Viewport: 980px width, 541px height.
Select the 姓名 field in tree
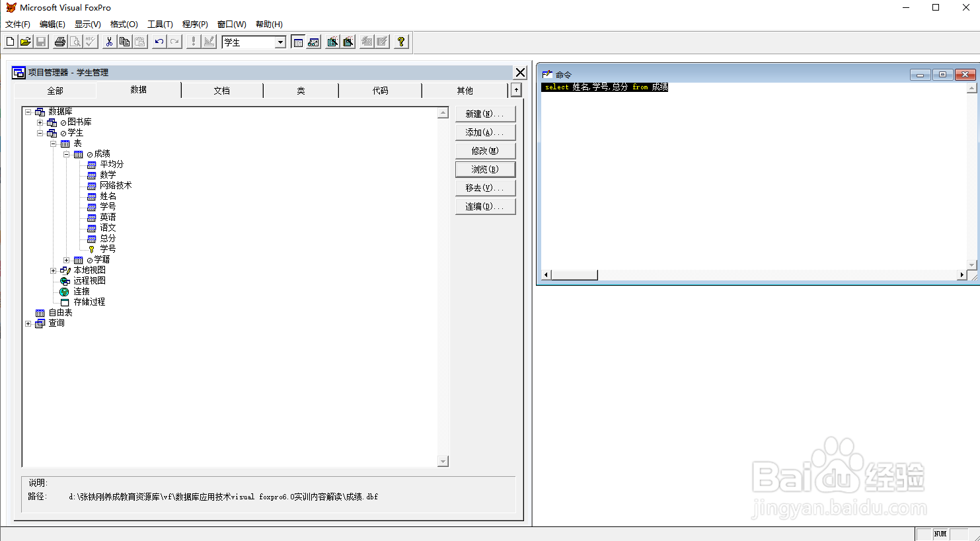point(108,196)
